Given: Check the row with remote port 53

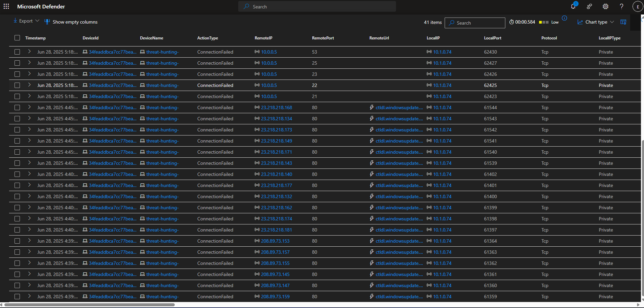Looking at the screenshot, I should click(17, 52).
